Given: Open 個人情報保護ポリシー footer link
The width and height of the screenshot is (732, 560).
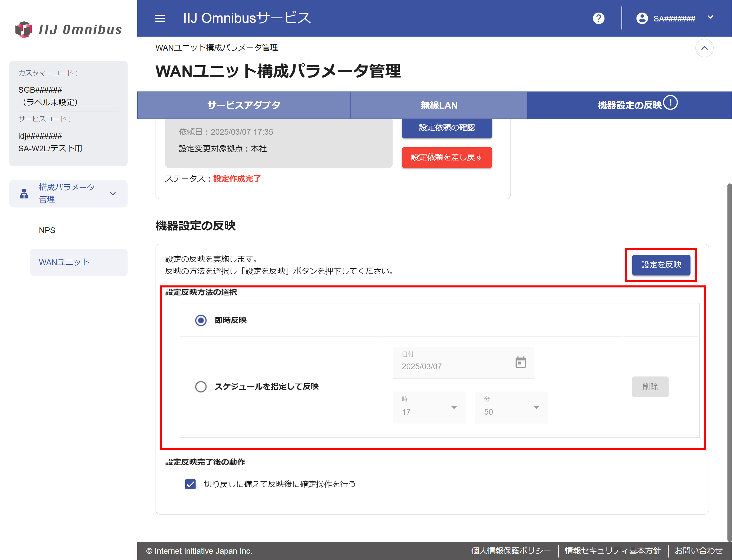Looking at the screenshot, I should (510, 551).
